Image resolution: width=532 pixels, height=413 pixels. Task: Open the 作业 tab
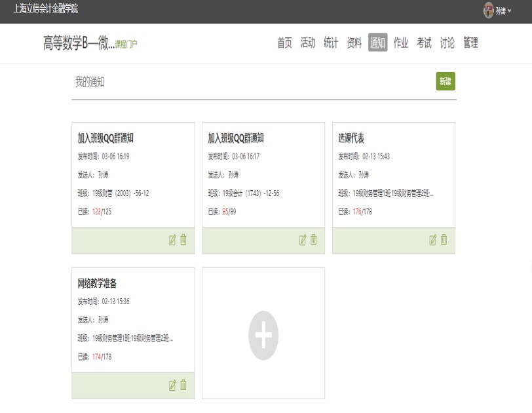tap(401, 43)
